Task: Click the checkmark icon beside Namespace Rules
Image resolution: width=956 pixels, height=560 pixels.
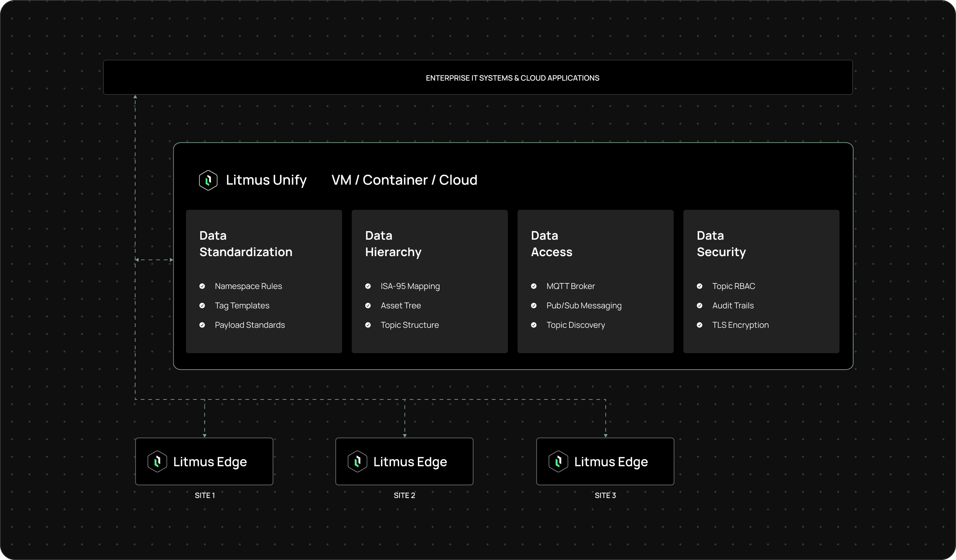Action: point(202,286)
